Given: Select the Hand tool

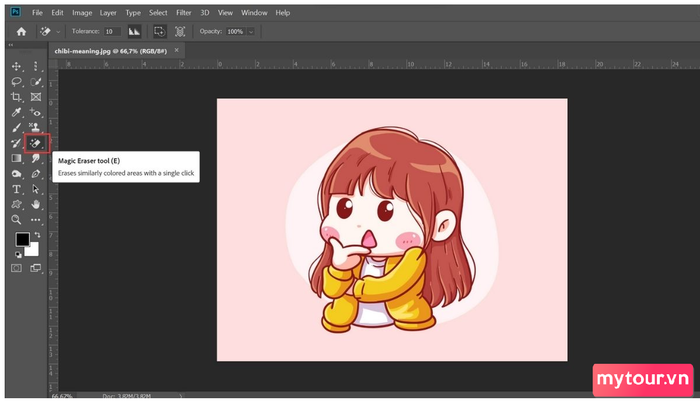Looking at the screenshot, I should (36, 205).
